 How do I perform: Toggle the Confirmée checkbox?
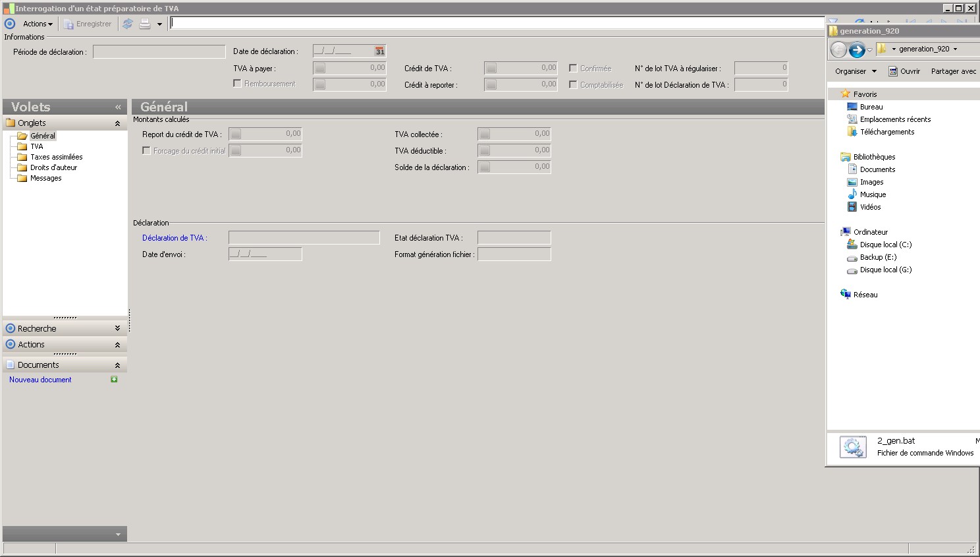[x=573, y=68]
